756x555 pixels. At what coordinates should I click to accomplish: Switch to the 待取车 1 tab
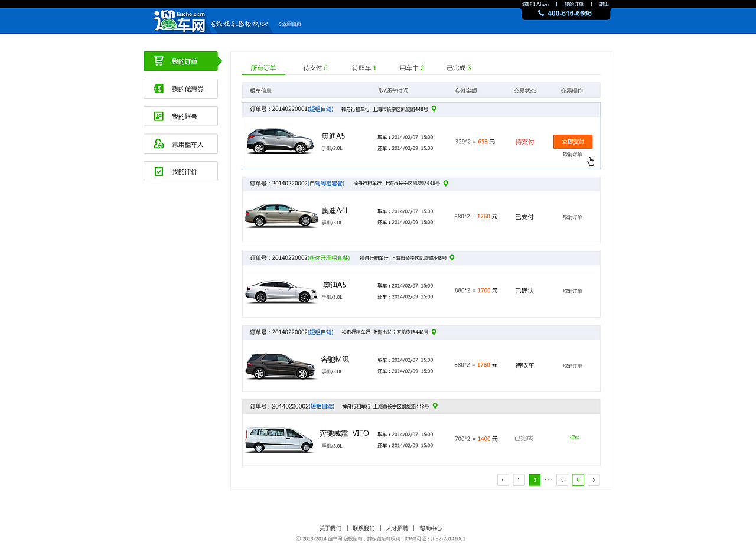tap(364, 68)
